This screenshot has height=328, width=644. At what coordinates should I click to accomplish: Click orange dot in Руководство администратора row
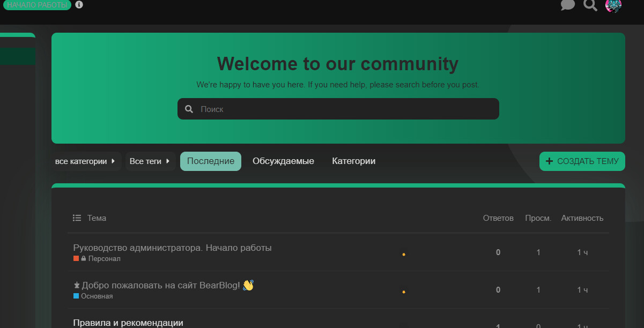[x=403, y=255]
